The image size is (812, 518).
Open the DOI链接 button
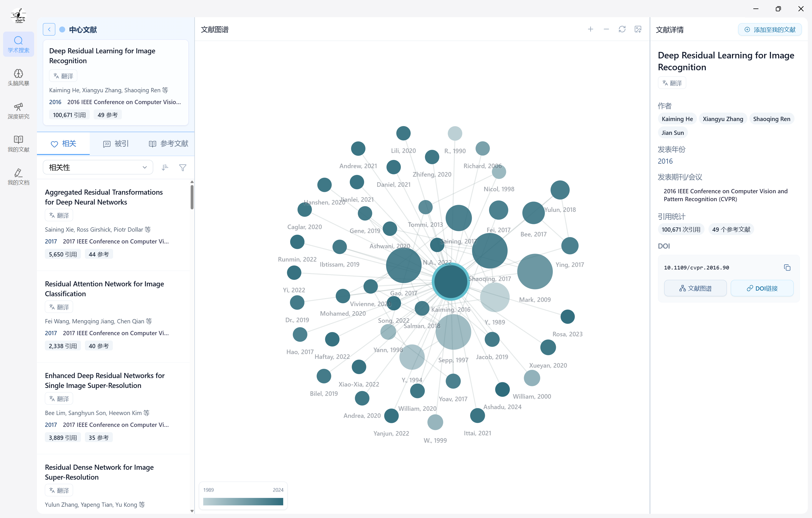[762, 288]
